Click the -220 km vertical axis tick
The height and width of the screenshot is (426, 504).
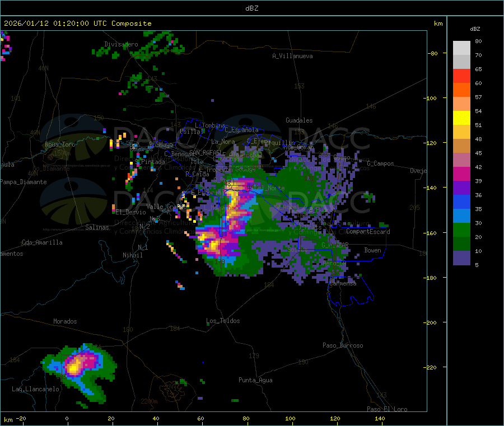coord(430,368)
